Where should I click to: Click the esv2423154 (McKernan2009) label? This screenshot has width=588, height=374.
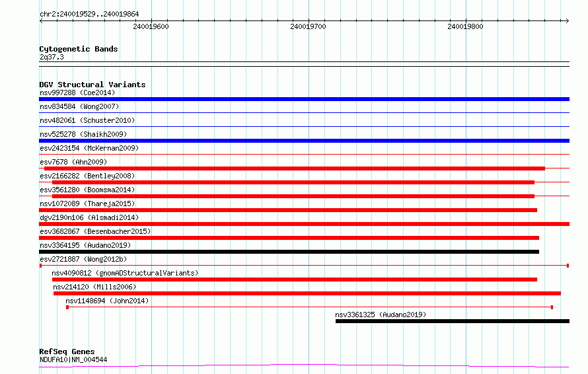(x=89, y=148)
